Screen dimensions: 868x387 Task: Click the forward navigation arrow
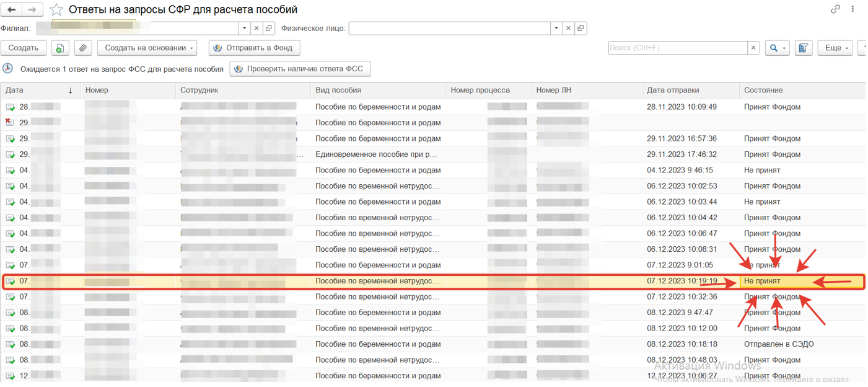[33, 10]
